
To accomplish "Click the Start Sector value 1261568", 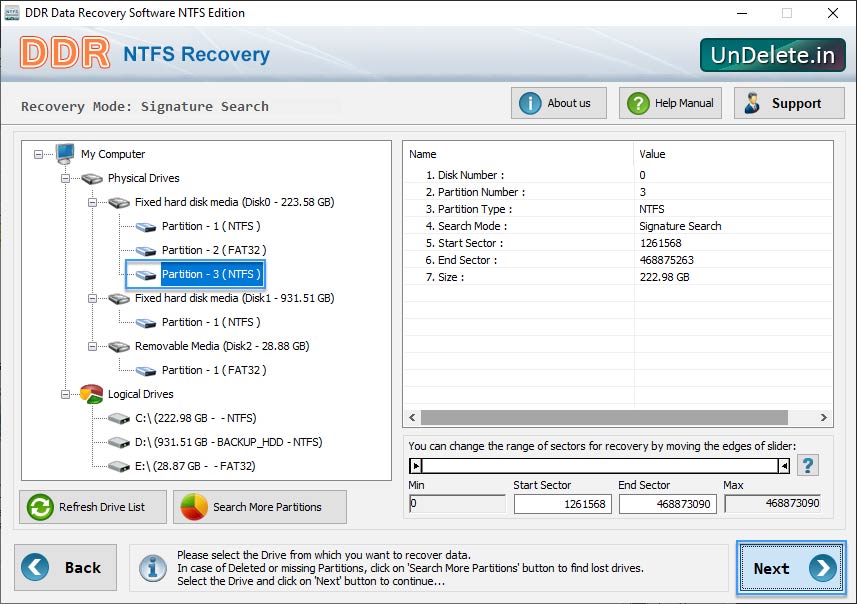I will pyautogui.click(x=660, y=243).
